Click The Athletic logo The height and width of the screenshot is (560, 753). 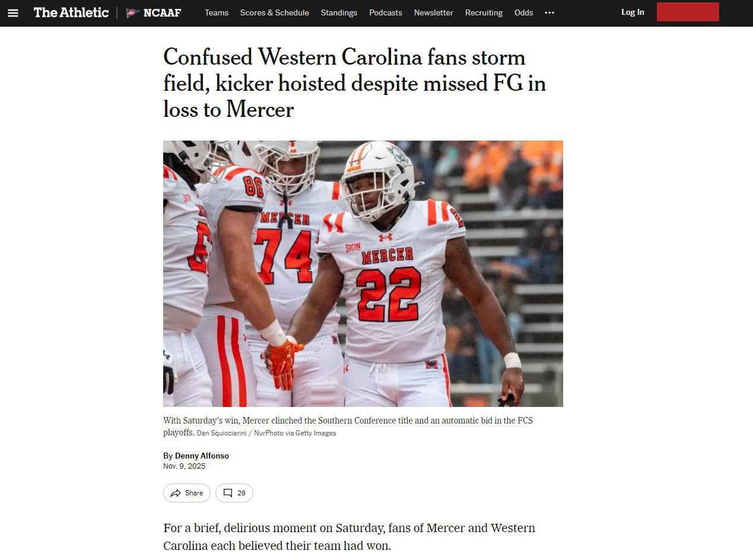[71, 12]
